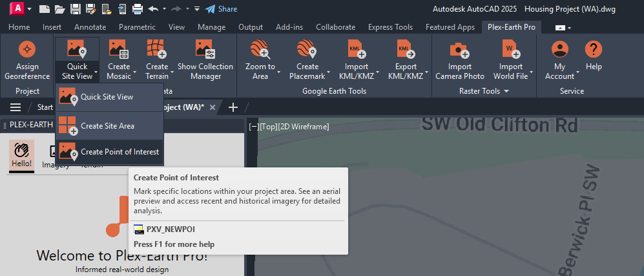This screenshot has height=276, width=644.
Task: Expand the Create Terrain dropdown arrow
Action: click(172, 72)
